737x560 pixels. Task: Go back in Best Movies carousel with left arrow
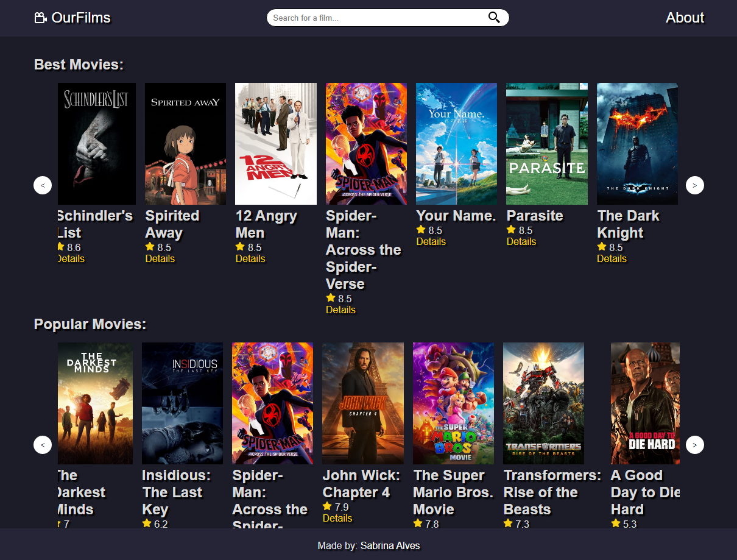[x=43, y=185]
